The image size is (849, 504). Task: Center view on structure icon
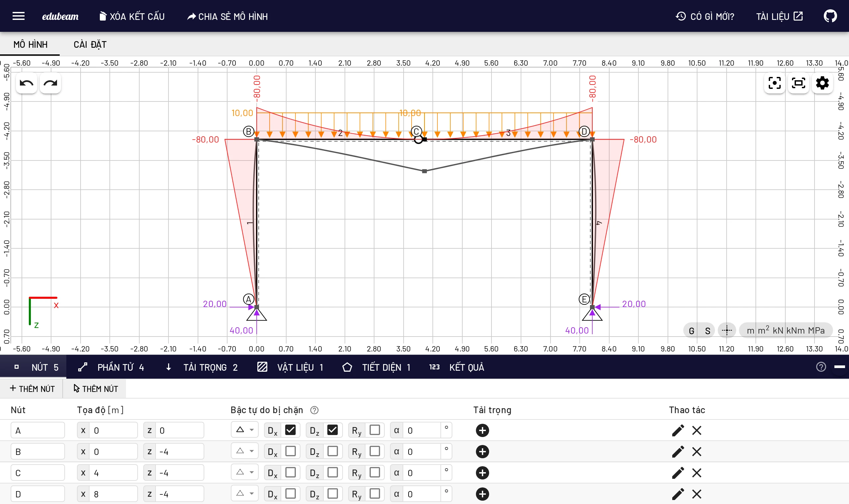(775, 83)
